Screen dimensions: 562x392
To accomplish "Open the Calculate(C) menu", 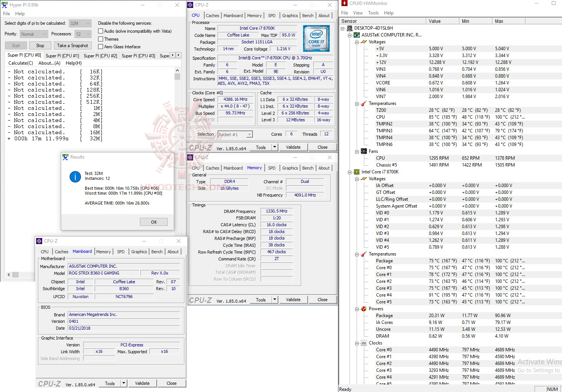I will coord(21,63).
